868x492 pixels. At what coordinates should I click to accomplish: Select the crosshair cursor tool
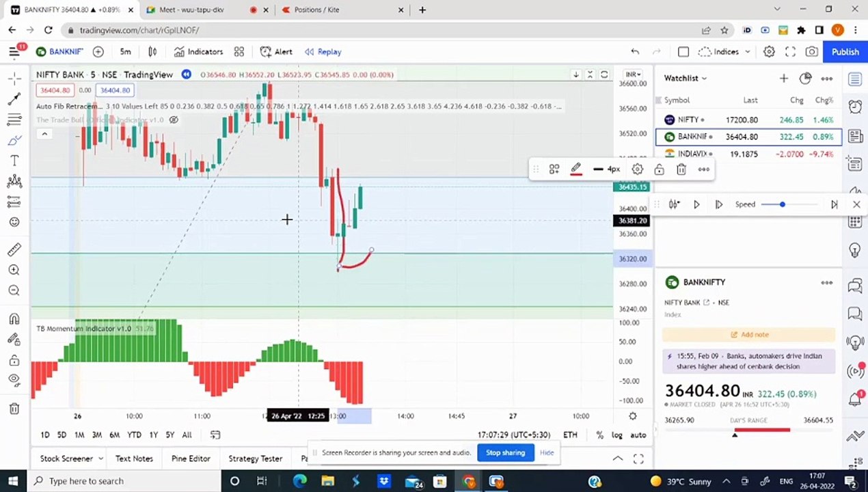click(14, 79)
